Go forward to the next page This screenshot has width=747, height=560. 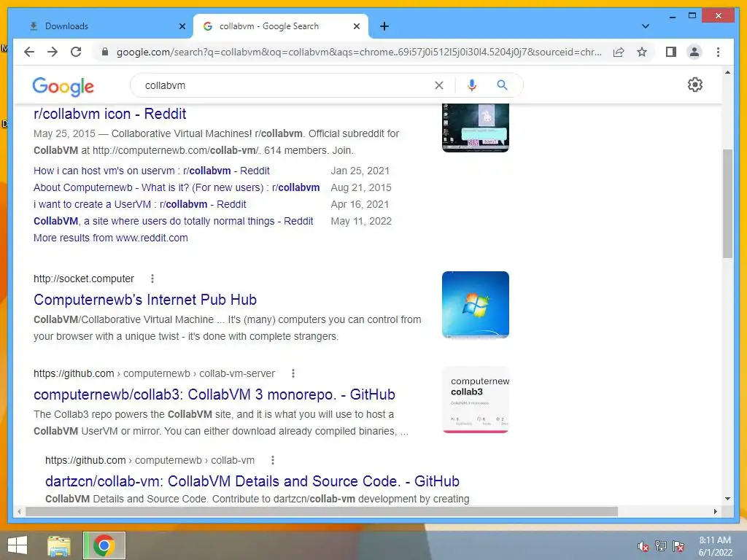(53, 52)
